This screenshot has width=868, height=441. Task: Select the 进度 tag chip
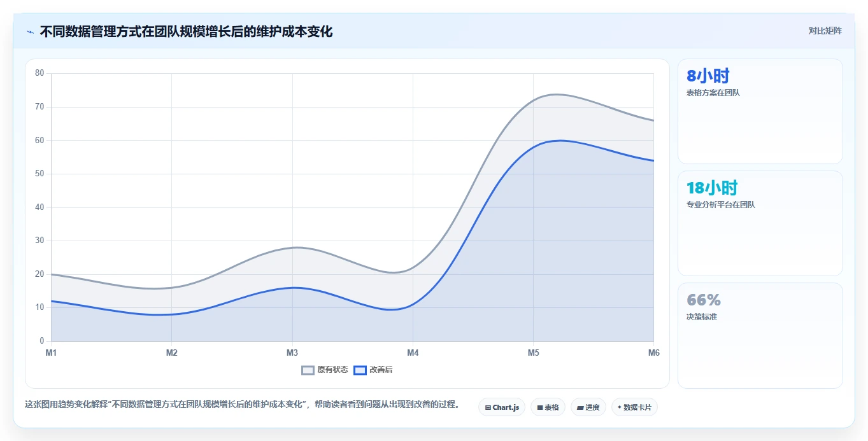click(x=588, y=407)
